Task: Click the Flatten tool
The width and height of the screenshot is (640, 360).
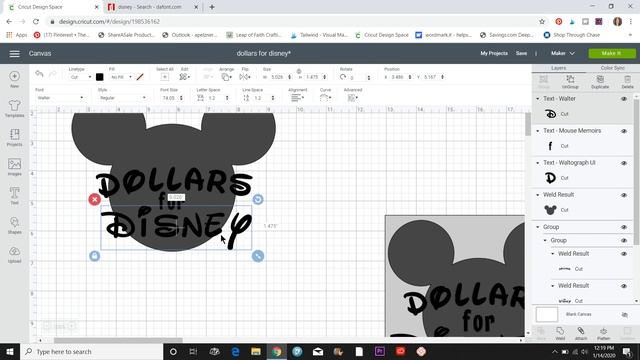Action: coord(603,333)
